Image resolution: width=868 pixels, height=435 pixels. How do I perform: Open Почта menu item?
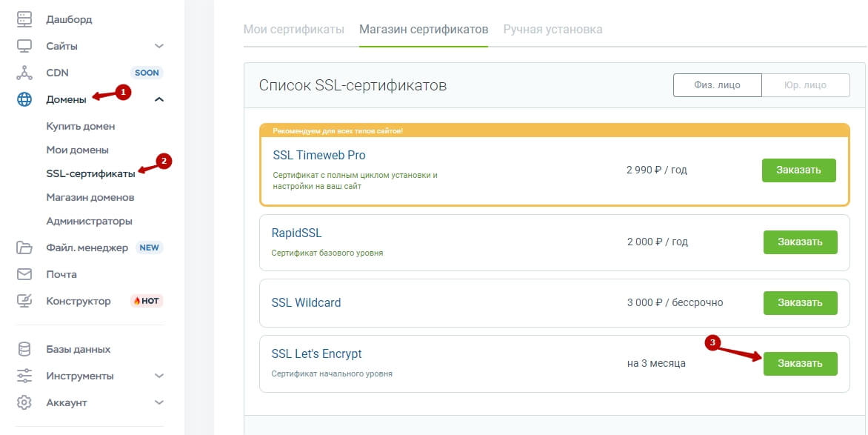click(61, 274)
